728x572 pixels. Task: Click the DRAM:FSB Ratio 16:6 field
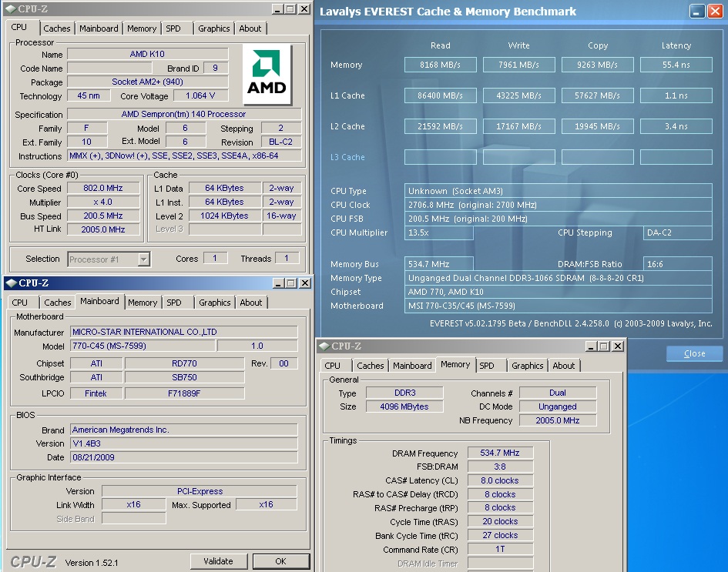click(x=677, y=264)
